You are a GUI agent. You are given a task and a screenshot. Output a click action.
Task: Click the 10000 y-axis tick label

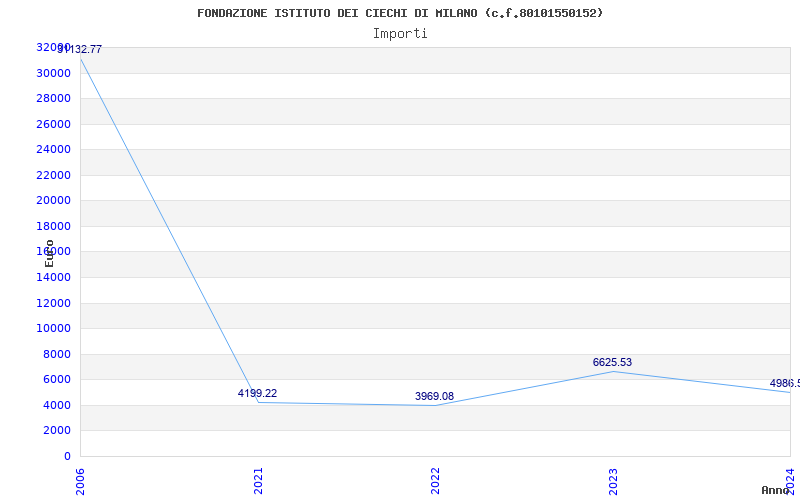[53, 329]
